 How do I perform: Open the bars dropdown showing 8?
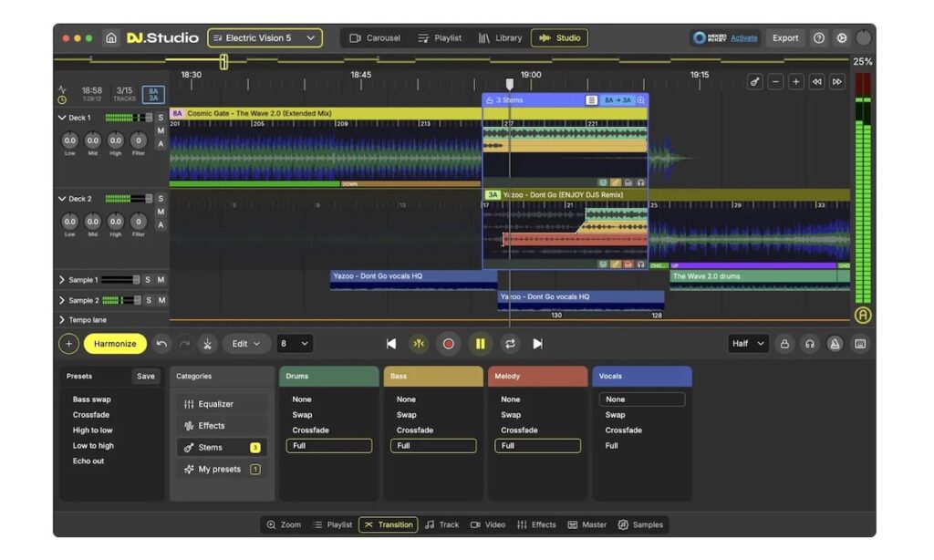[x=295, y=344]
